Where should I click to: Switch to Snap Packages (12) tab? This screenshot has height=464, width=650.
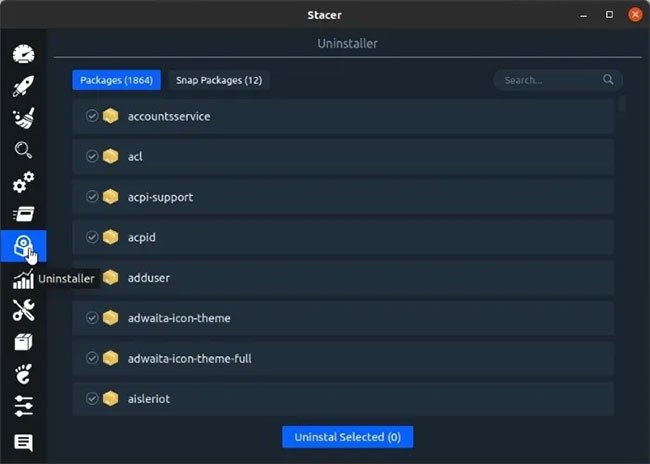(219, 80)
